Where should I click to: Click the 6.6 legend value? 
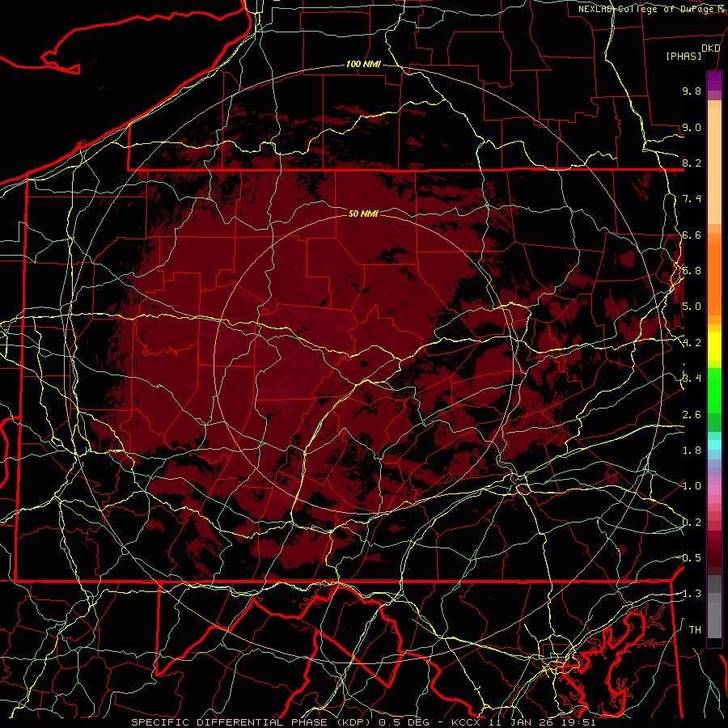tap(692, 235)
